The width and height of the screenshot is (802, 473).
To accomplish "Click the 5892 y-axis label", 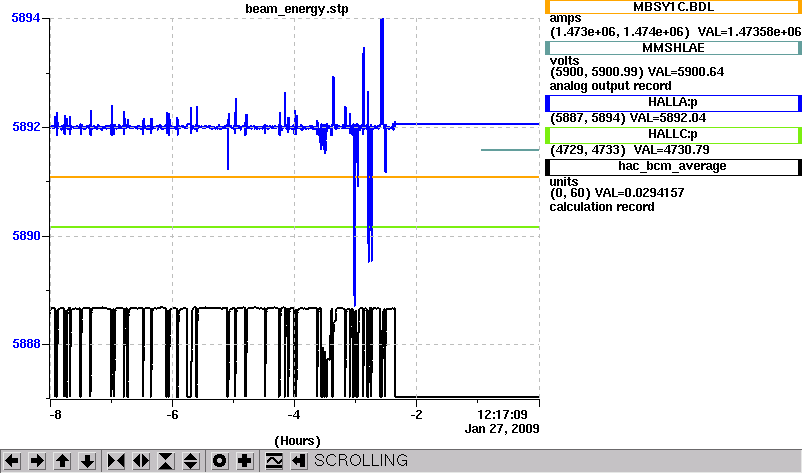I will 26,127.
